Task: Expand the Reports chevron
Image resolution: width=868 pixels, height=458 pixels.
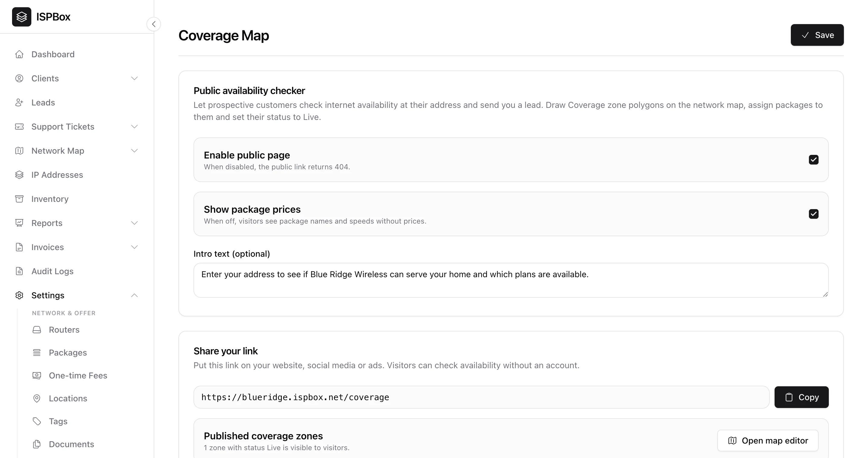Action: pyautogui.click(x=134, y=223)
